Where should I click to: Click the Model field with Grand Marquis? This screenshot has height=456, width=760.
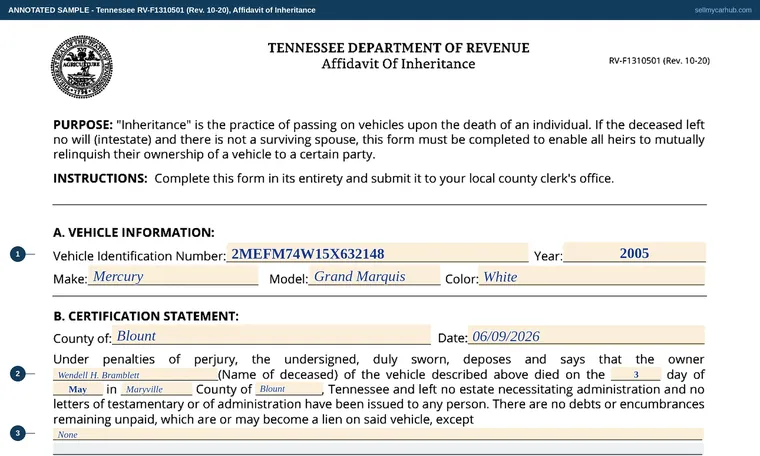point(374,276)
